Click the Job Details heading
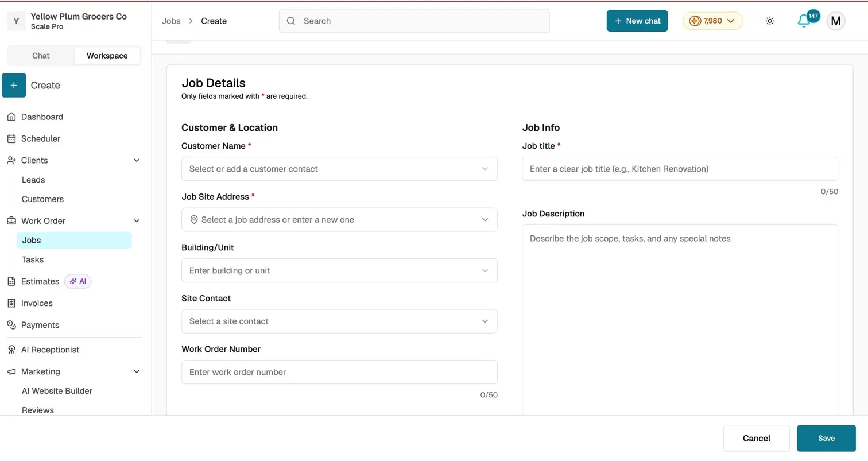This screenshot has width=868, height=461. point(214,83)
